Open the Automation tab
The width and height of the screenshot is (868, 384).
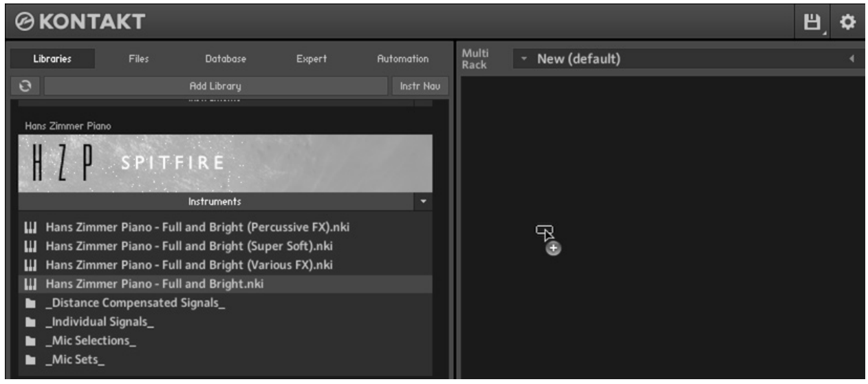click(402, 59)
